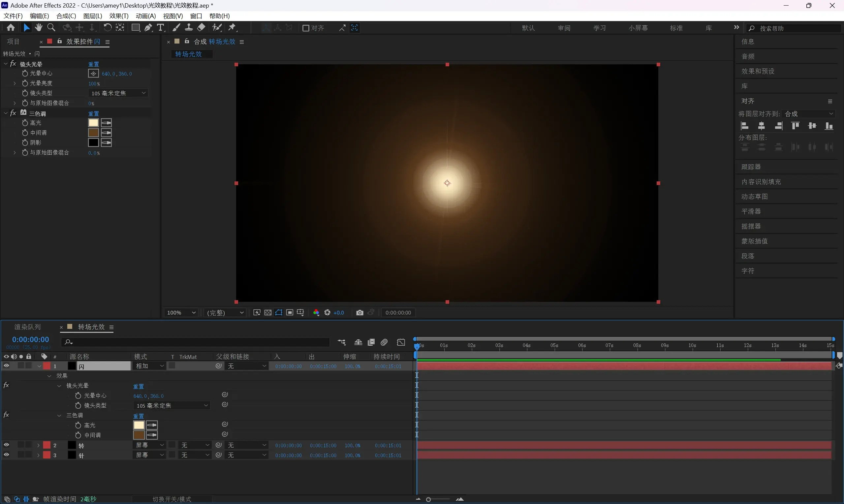Viewport: 844px width, 504px height.
Task: Switch to the 渲染队列 tab
Action: pos(27,327)
